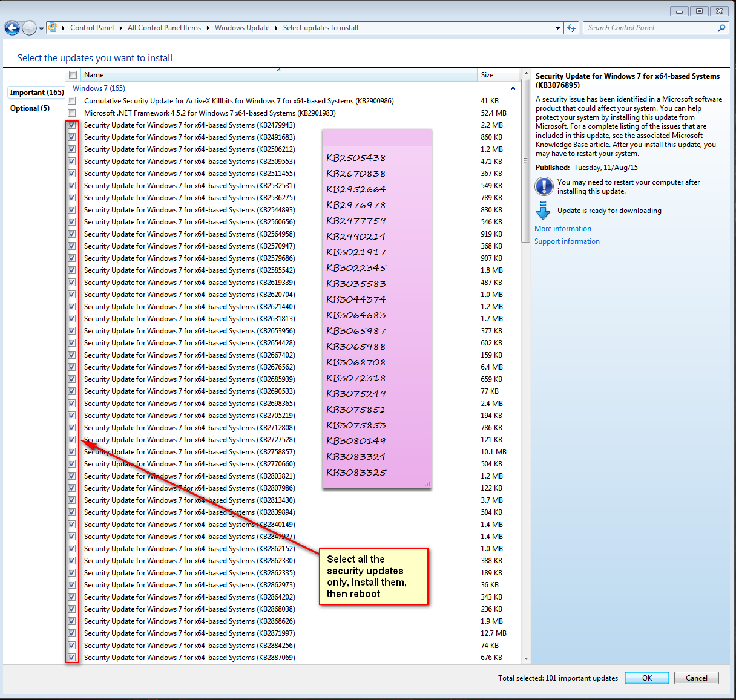Open the More information link

coord(563,229)
